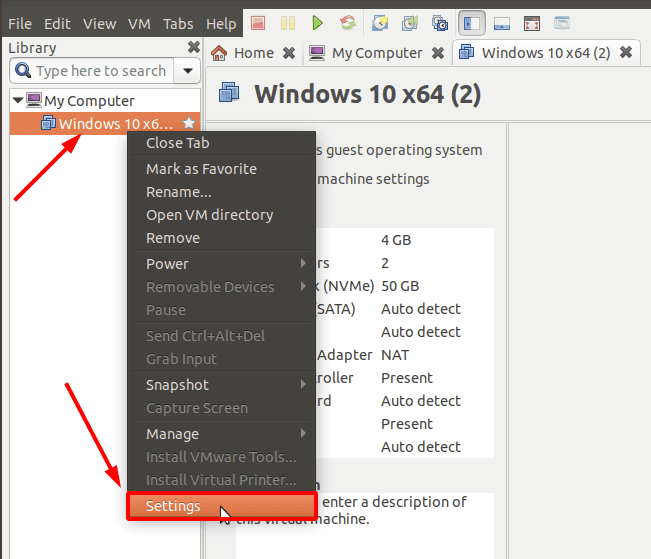
Task: Click Install VMware Tools... entry
Action: pyautogui.click(x=222, y=457)
